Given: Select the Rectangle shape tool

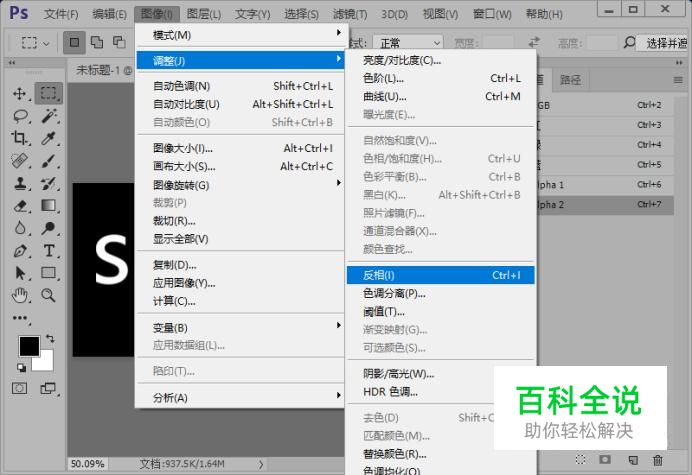Looking at the screenshot, I should tap(49, 273).
